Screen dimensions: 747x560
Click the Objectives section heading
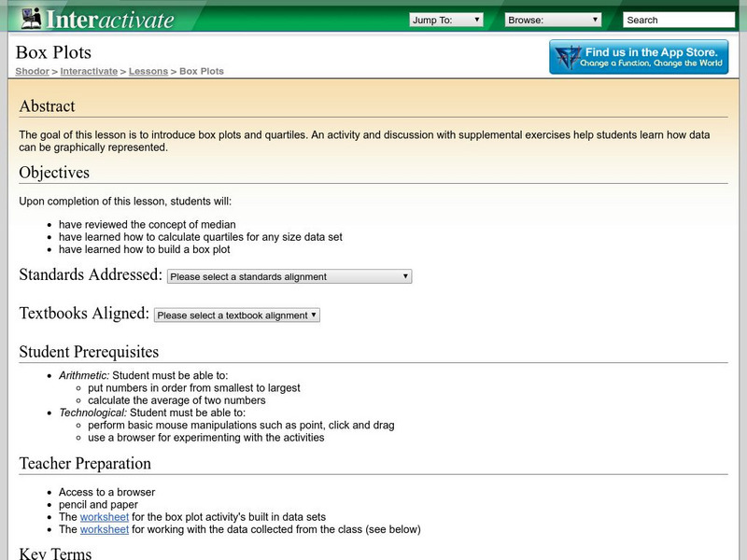click(54, 173)
